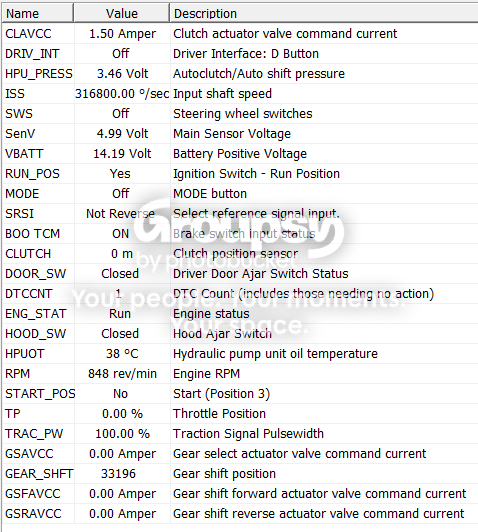The height and width of the screenshot is (532, 478).
Task: Click the 'Run' engine status value
Action: [x=120, y=314]
